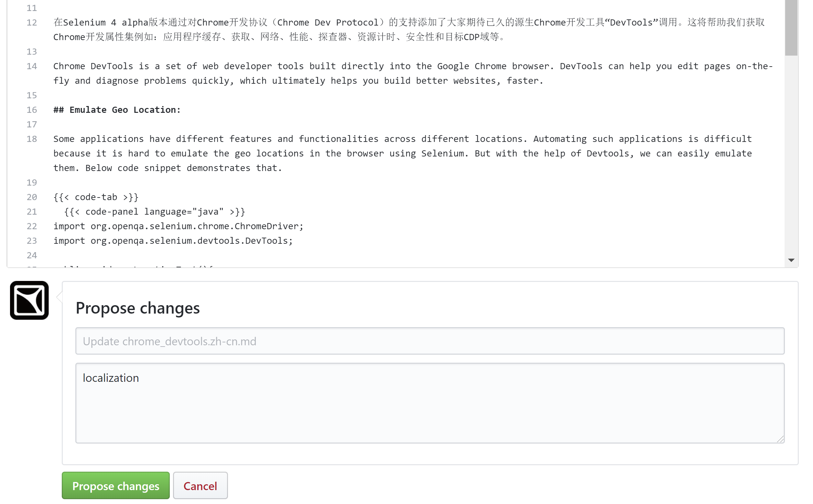Cancel the proposed file edit

coord(200,485)
